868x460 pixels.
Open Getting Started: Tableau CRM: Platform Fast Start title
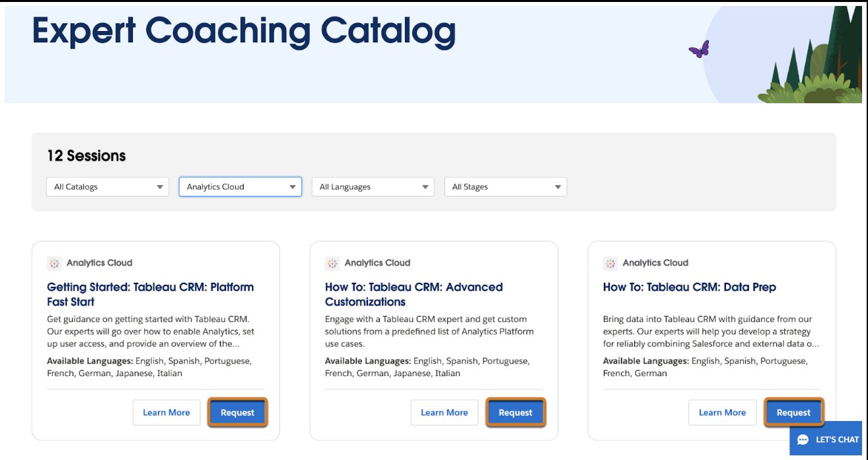point(151,294)
